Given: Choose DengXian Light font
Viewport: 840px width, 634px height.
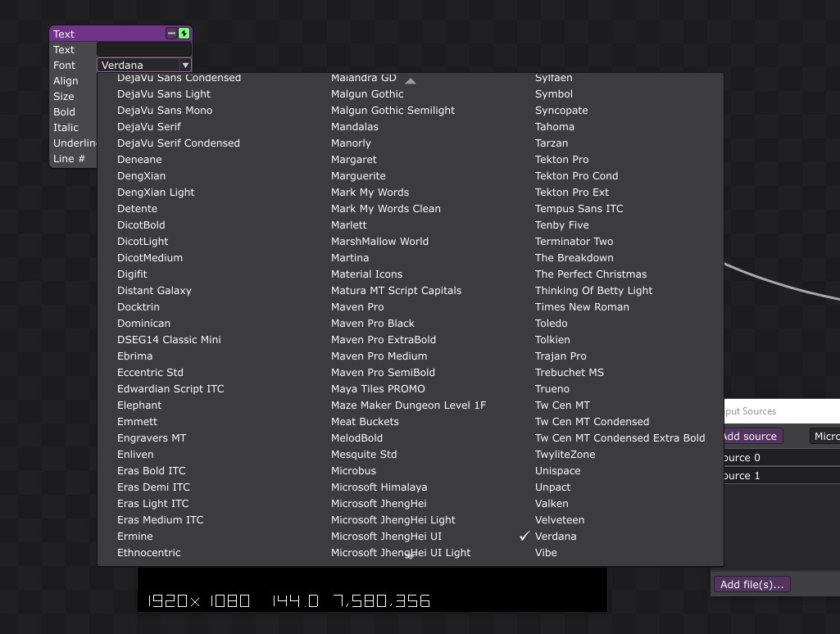Looking at the screenshot, I should (156, 192).
